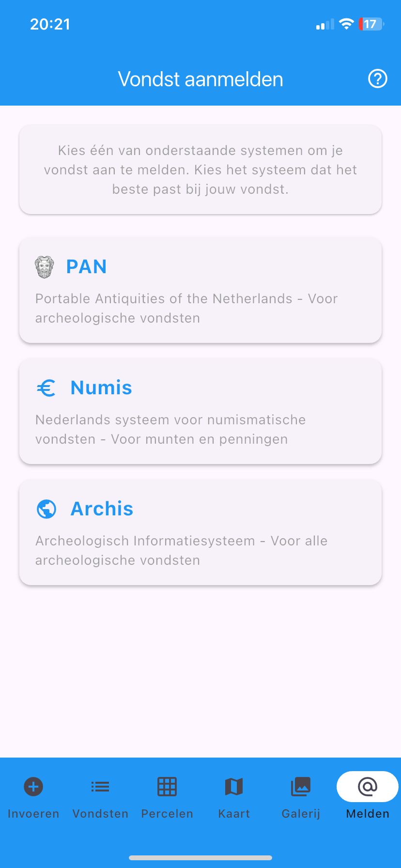The height and width of the screenshot is (868, 401).
Task: Select the Archis heading
Action: pyautogui.click(x=102, y=509)
